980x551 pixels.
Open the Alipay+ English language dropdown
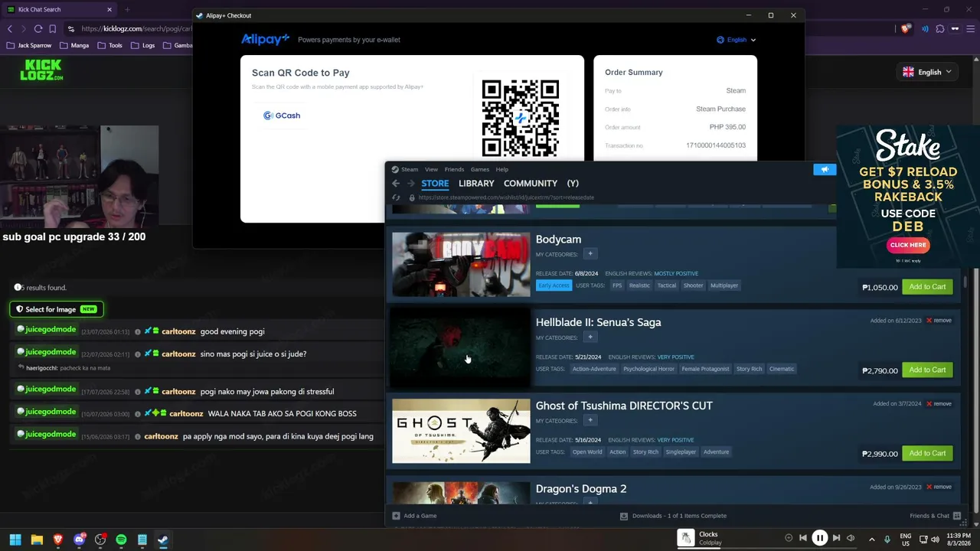736,40
